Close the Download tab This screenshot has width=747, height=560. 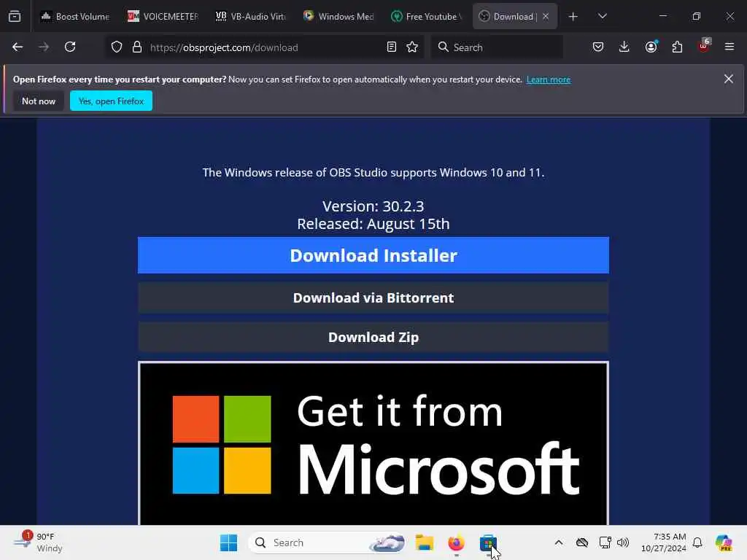click(x=546, y=17)
